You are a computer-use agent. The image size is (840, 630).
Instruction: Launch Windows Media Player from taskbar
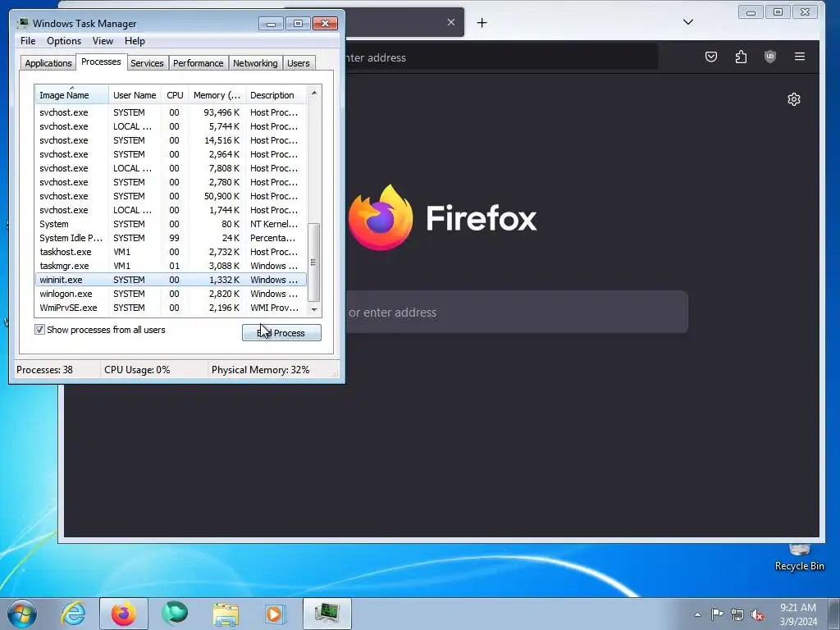pyautogui.click(x=276, y=614)
